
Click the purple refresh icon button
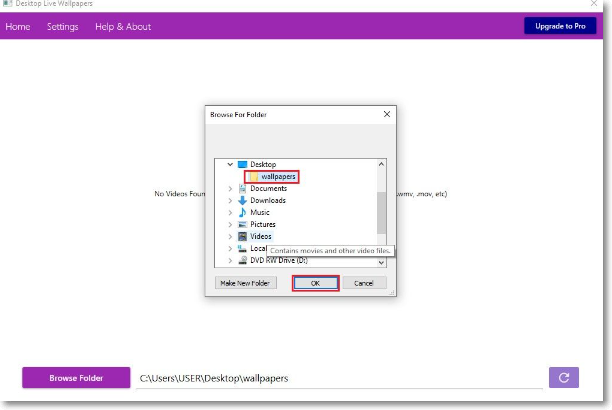[564, 378]
